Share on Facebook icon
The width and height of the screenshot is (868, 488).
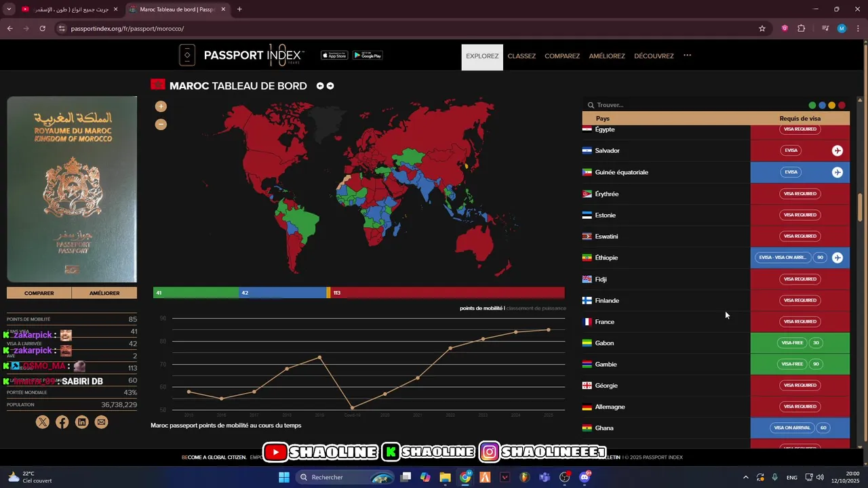[62, 422]
